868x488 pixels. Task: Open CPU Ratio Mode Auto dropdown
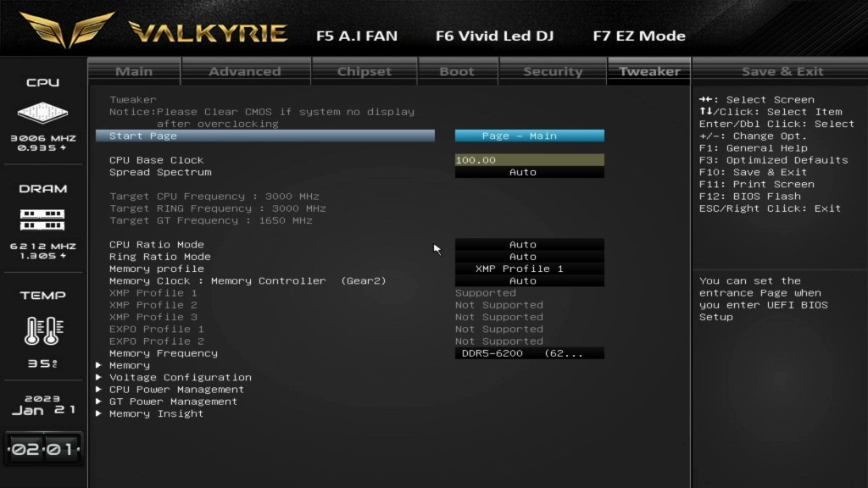coord(529,245)
